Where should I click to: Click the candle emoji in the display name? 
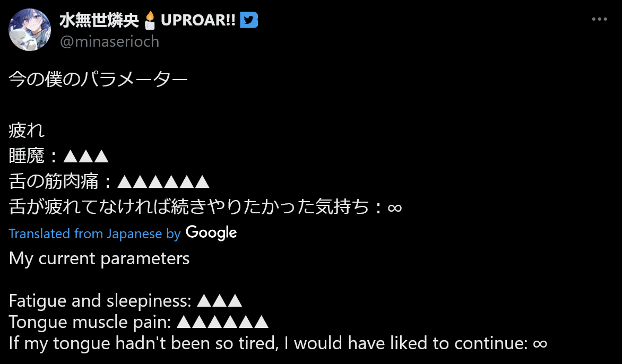tap(150, 20)
